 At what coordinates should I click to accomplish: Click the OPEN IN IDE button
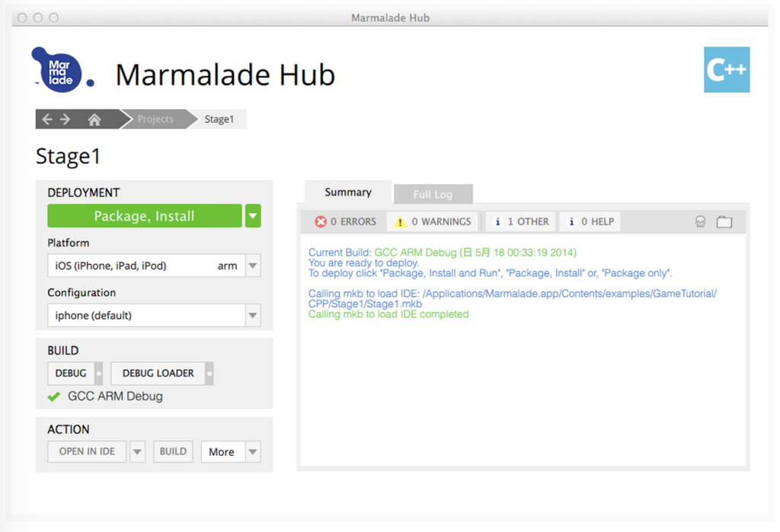coord(87,452)
